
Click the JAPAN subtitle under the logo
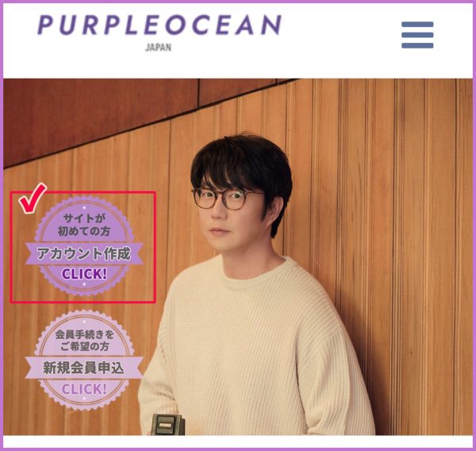pos(158,48)
